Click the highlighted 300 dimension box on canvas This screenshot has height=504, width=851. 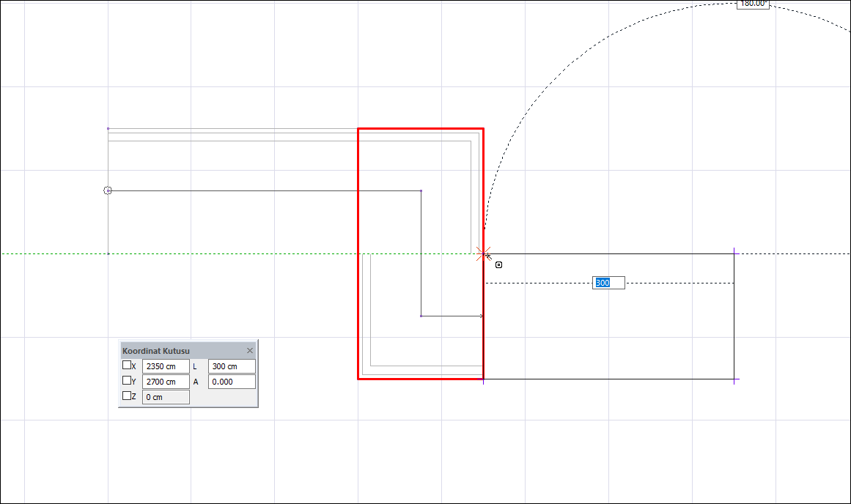pyautogui.click(x=608, y=283)
